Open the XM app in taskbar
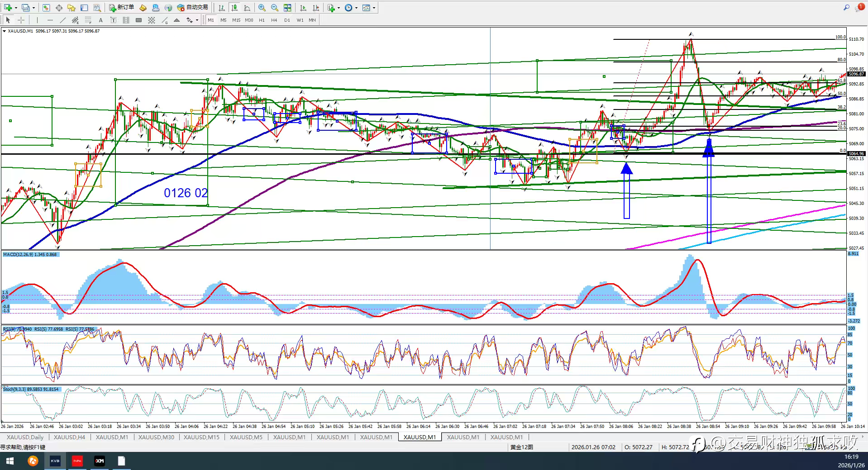Viewport: 868px width, 470px height. 100,461
